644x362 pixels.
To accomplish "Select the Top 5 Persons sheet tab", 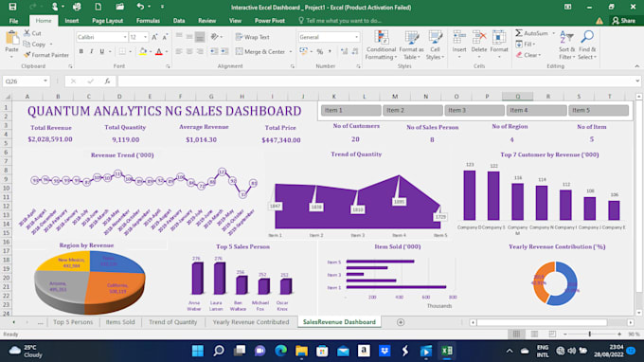I will tap(73, 322).
